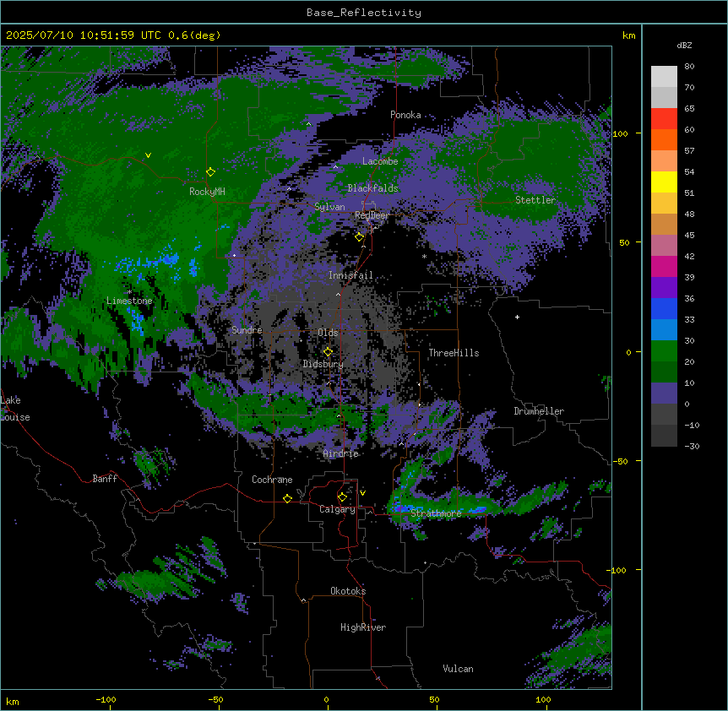Click the Limestone label
728x711 pixels.
click(x=129, y=301)
